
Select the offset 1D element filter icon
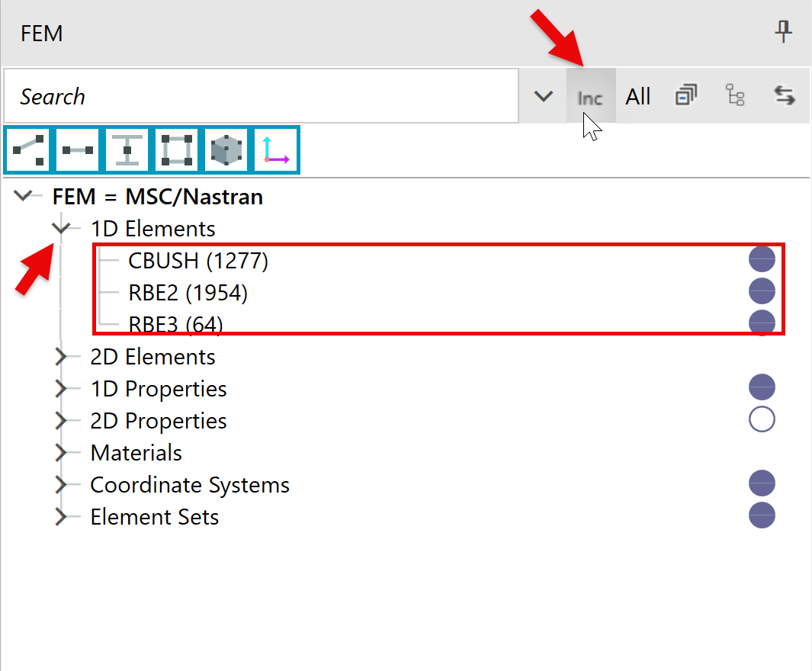[27, 149]
